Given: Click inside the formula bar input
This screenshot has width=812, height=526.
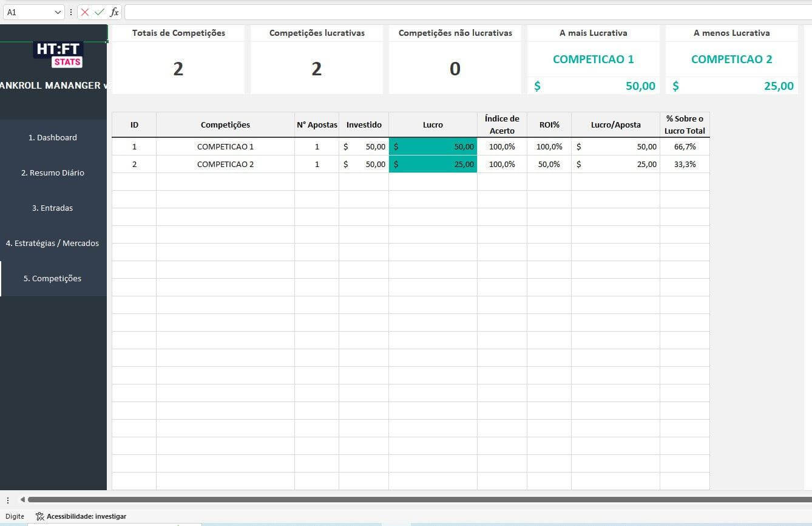Looking at the screenshot, I should 467,12.
